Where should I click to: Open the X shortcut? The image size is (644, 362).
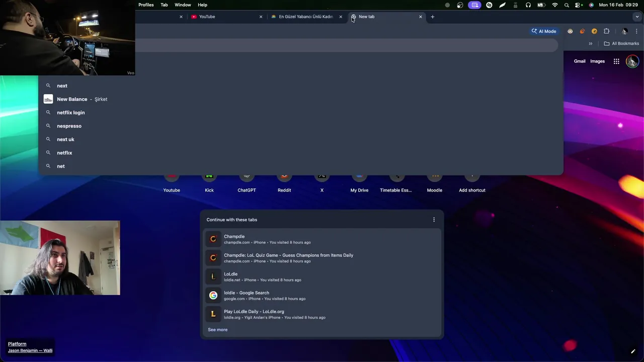coord(322,184)
